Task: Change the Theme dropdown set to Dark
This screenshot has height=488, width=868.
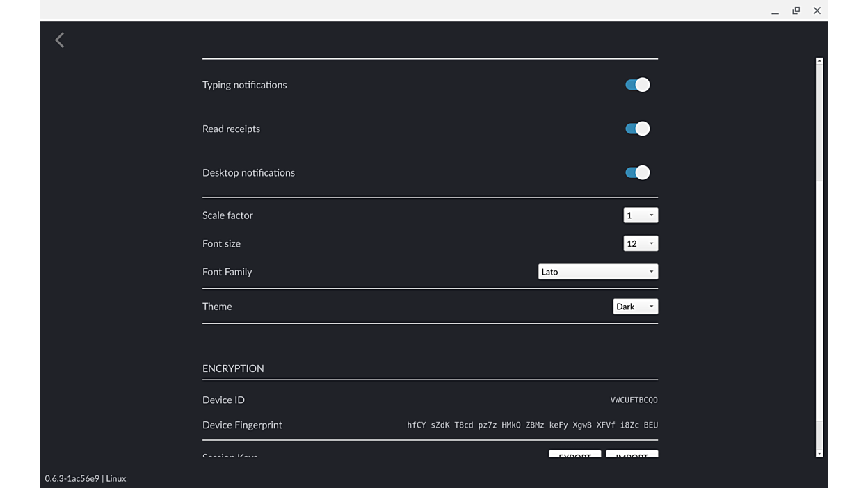Action: pos(635,307)
